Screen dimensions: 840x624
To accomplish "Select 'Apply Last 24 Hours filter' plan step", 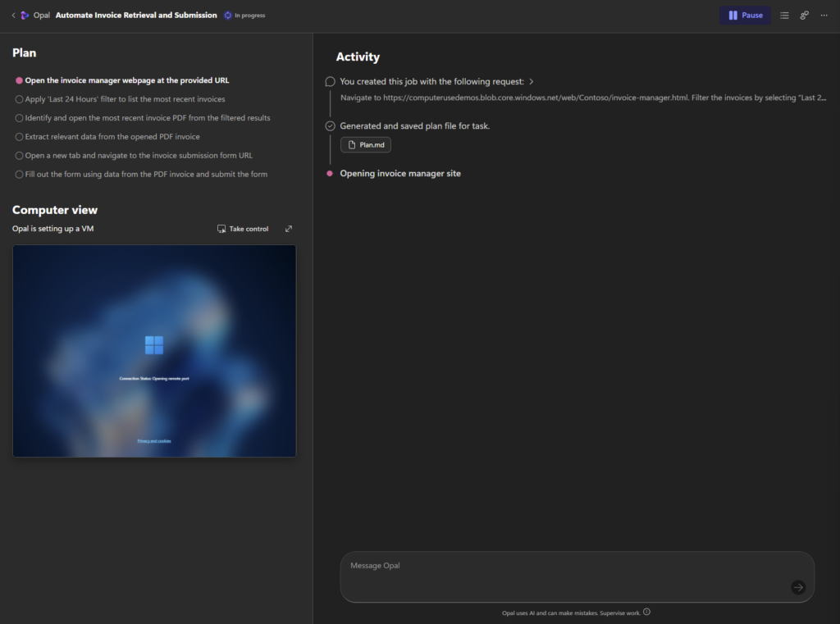I will [125, 99].
